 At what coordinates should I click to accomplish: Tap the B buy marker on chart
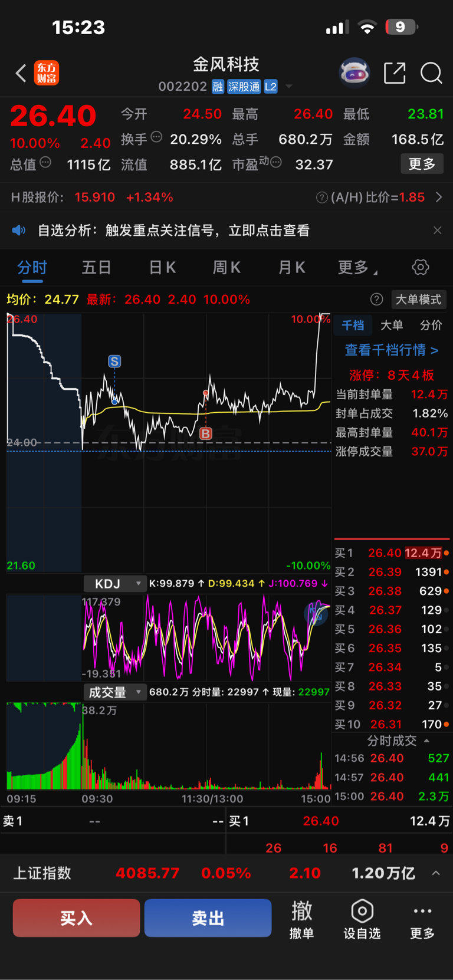click(x=205, y=434)
